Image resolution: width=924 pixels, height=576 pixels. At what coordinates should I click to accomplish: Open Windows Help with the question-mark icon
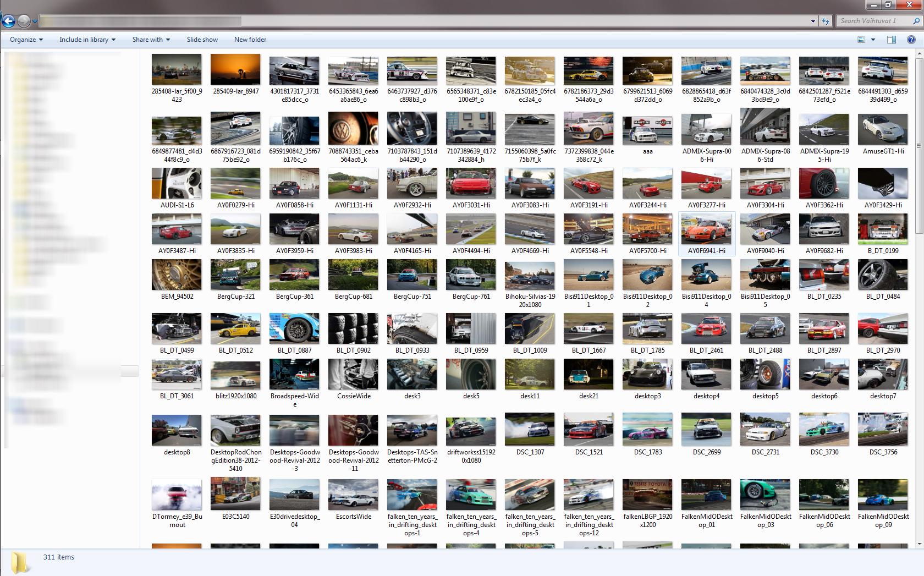tap(911, 40)
